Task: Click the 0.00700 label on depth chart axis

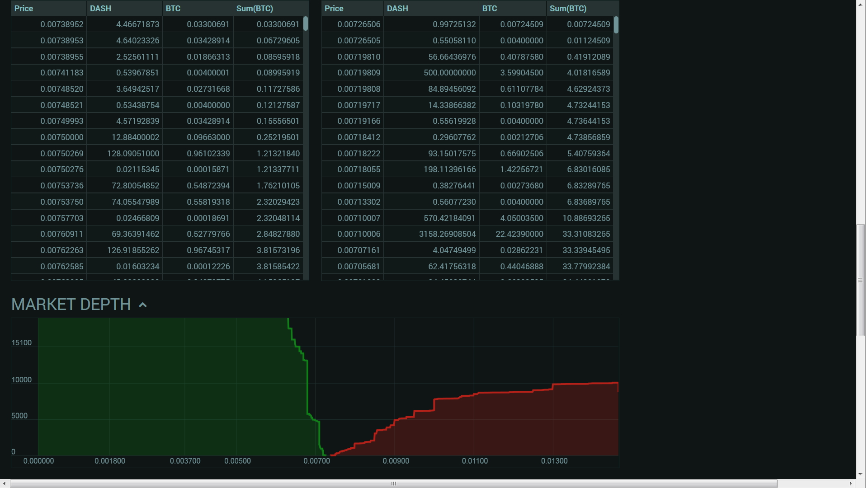Action: pos(317,461)
